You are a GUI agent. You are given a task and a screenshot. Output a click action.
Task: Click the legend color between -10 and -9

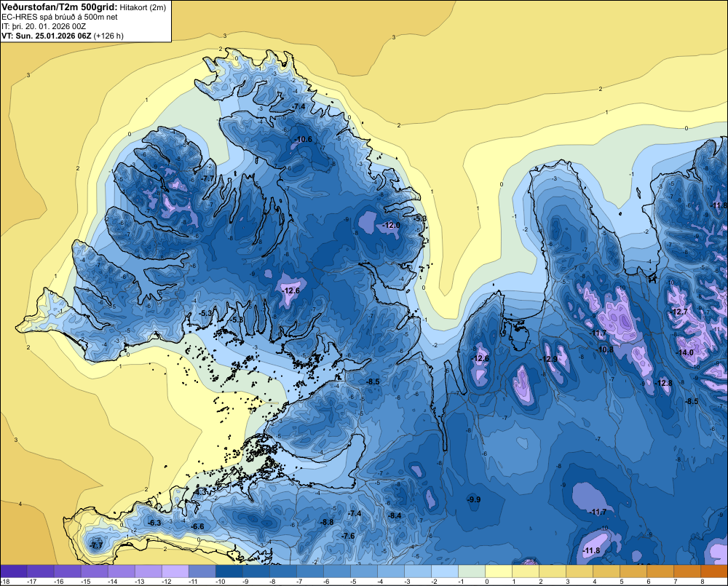pyautogui.click(x=229, y=571)
